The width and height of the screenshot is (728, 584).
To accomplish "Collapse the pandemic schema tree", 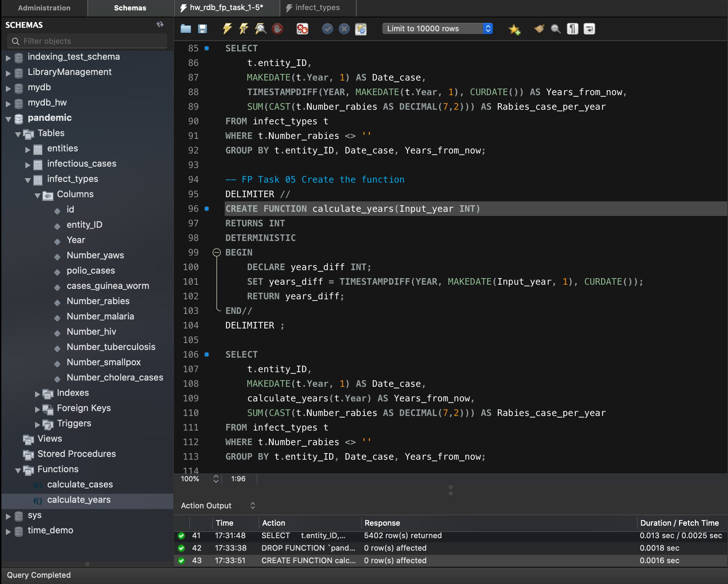I will tap(8, 118).
